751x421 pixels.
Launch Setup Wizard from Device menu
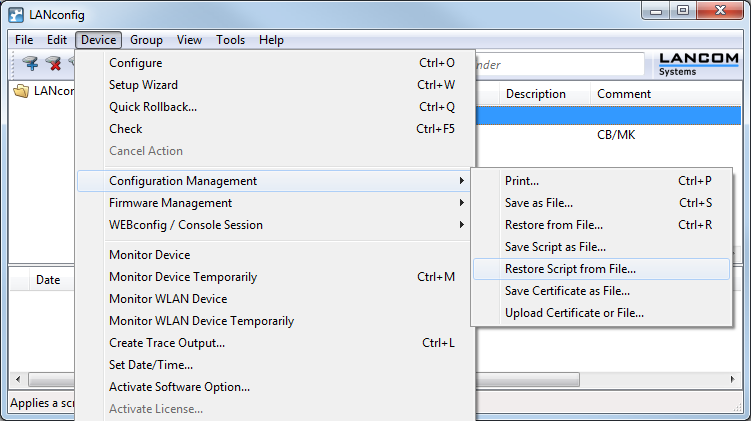coord(143,85)
